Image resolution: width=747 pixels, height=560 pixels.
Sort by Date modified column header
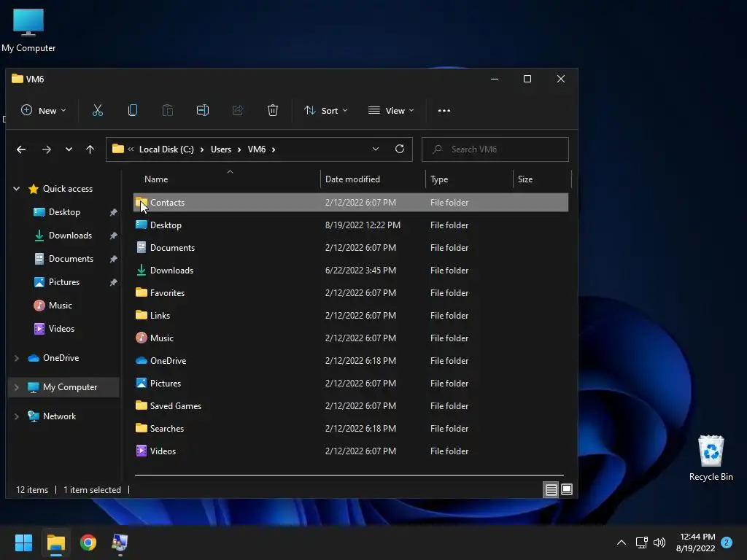click(373, 179)
